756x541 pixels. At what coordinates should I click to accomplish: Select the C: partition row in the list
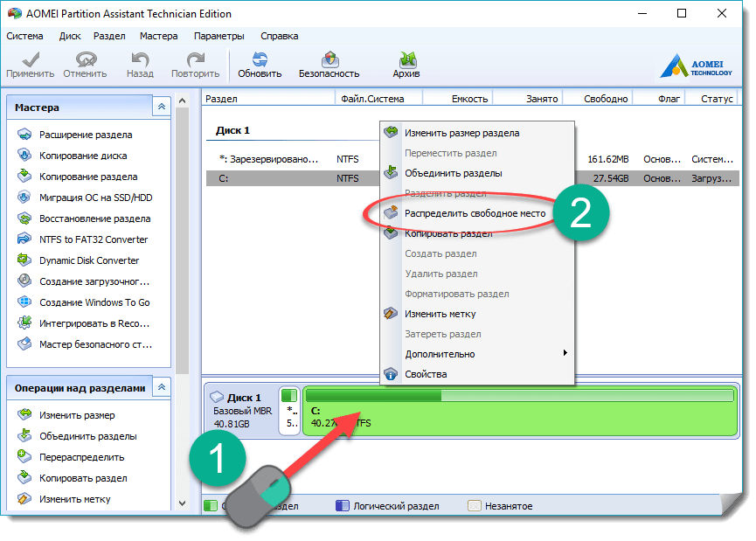(473, 178)
